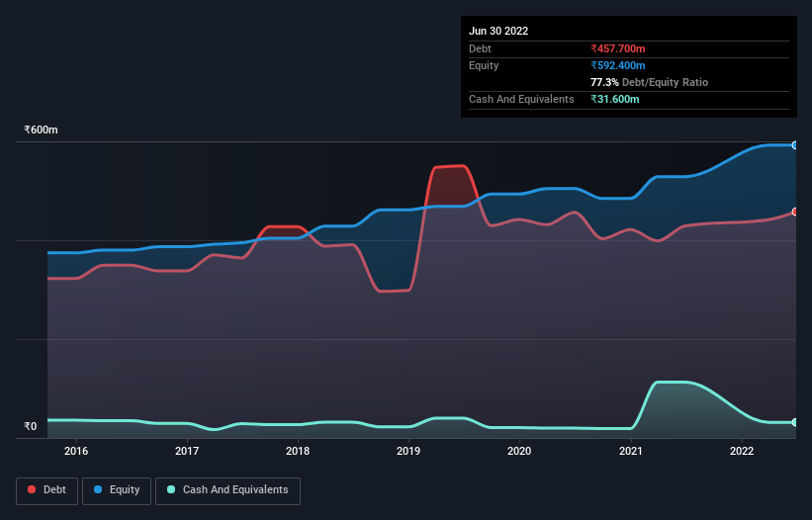Click the ₹0 y-axis label

point(31,426)
